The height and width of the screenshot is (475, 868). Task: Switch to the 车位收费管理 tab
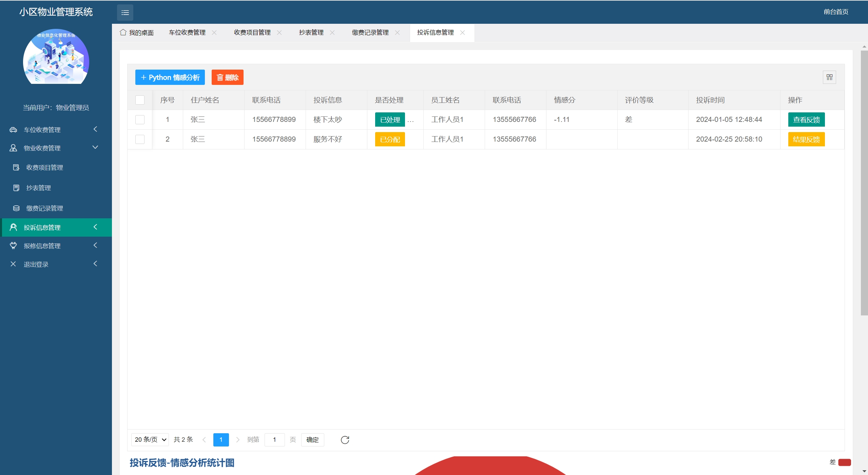[187, 32]
